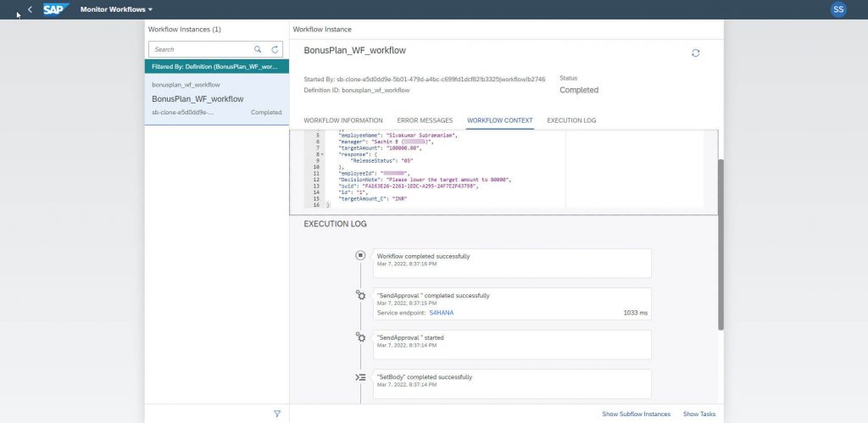Open the SS user avatar menu
The height and width of the screenshot is (423, 868).
[x=838, y=9]
